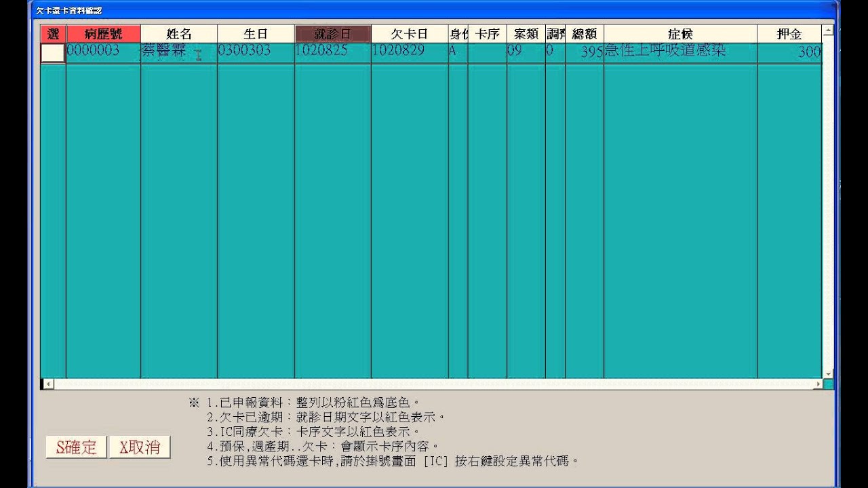This screenshot has height=488, width=868.
Task: Click the owed card date 1020829
Action: (x=410, y=53)
